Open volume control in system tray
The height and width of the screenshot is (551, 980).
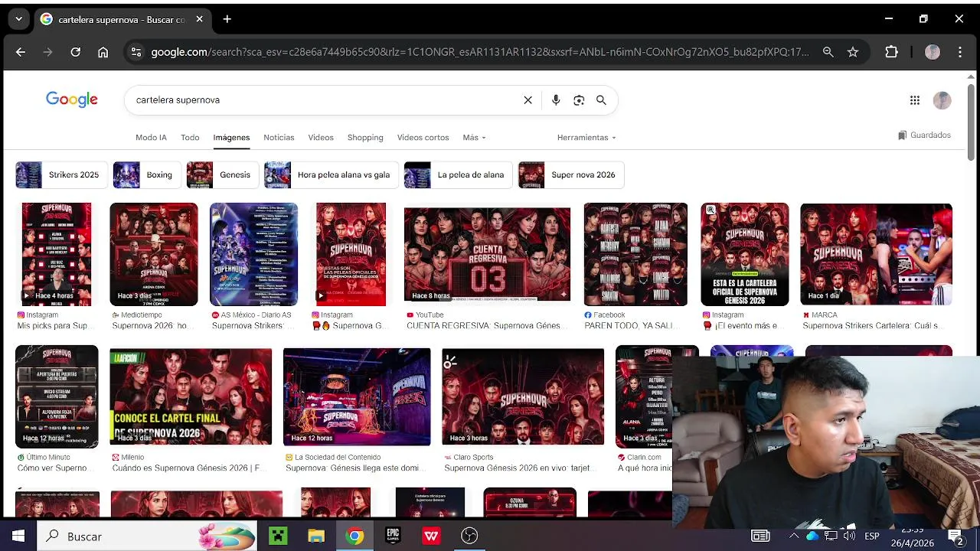[849, 536]
